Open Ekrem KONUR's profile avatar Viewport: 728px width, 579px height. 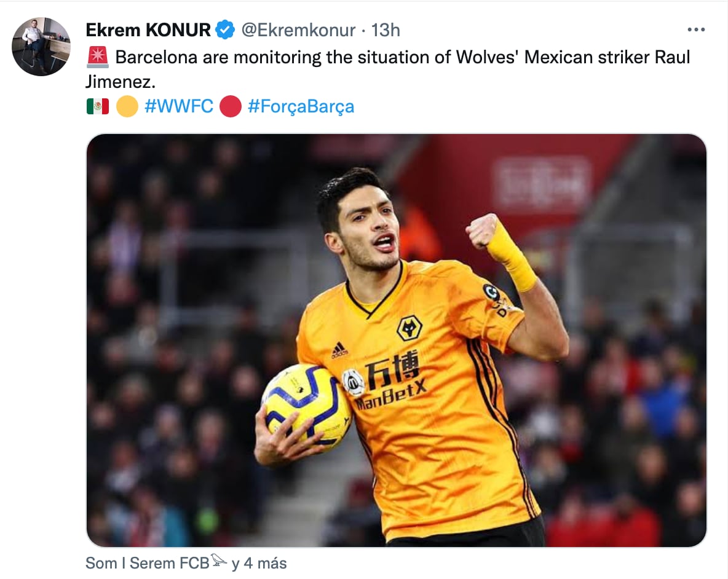(41, 46)
